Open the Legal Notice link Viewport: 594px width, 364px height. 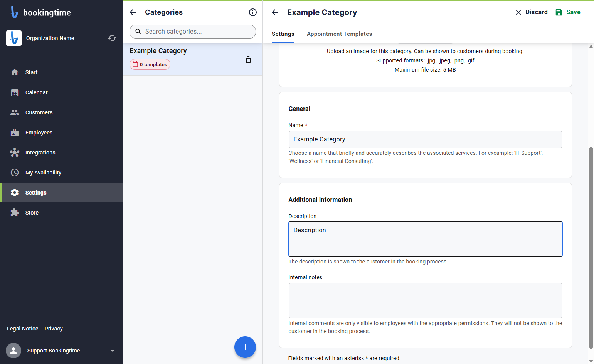point(23,329)
